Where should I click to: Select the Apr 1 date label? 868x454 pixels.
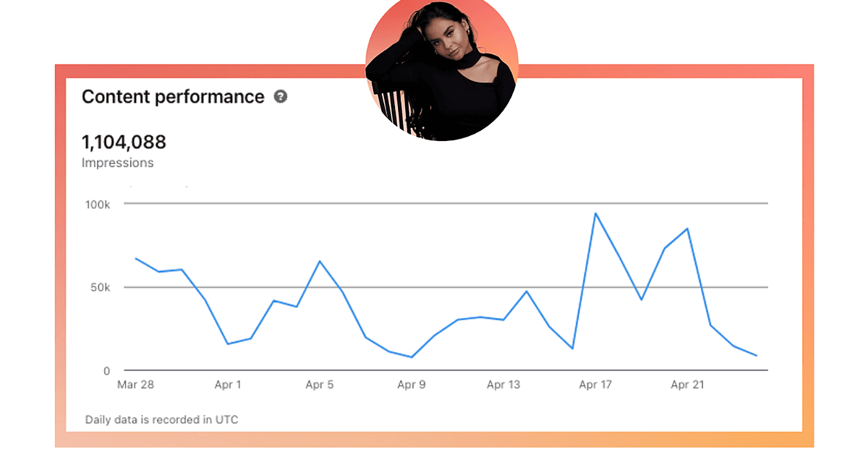click(x=228, y=385)
